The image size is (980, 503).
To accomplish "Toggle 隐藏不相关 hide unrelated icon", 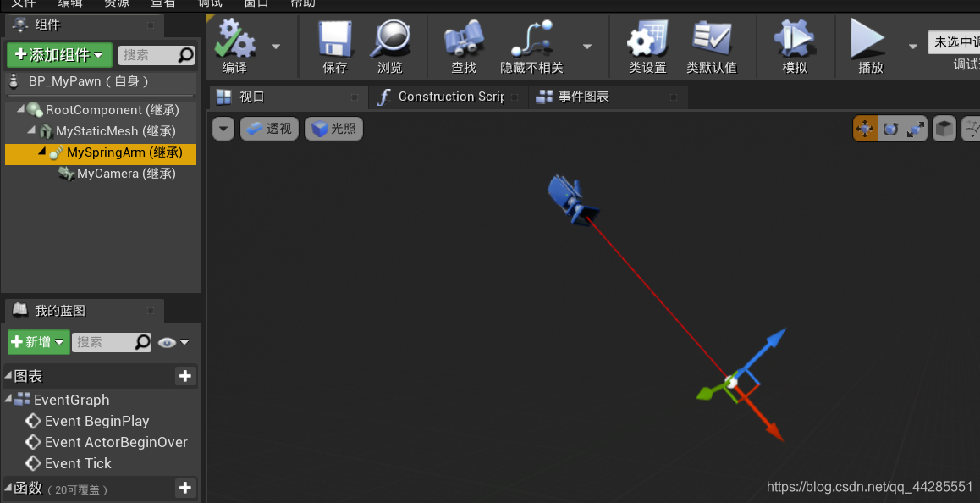I will click(x=531, y=39).
